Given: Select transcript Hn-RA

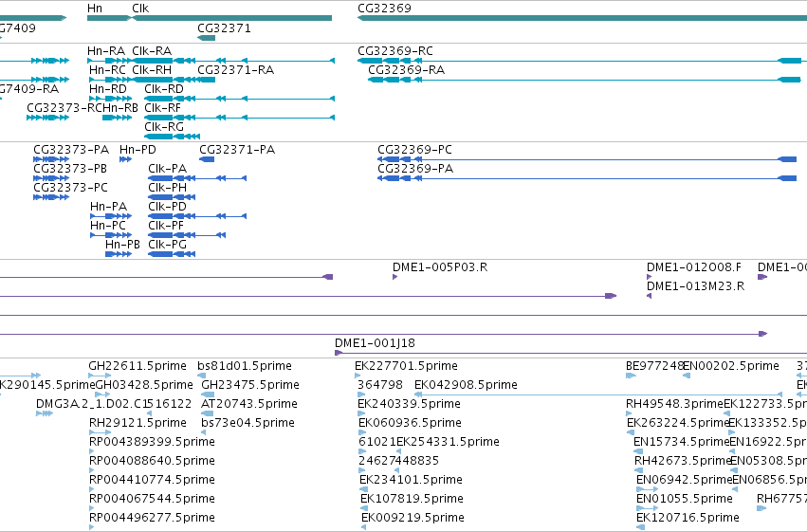Looking at the screenshot, I should pyautogui.click(x=106, y=51).
